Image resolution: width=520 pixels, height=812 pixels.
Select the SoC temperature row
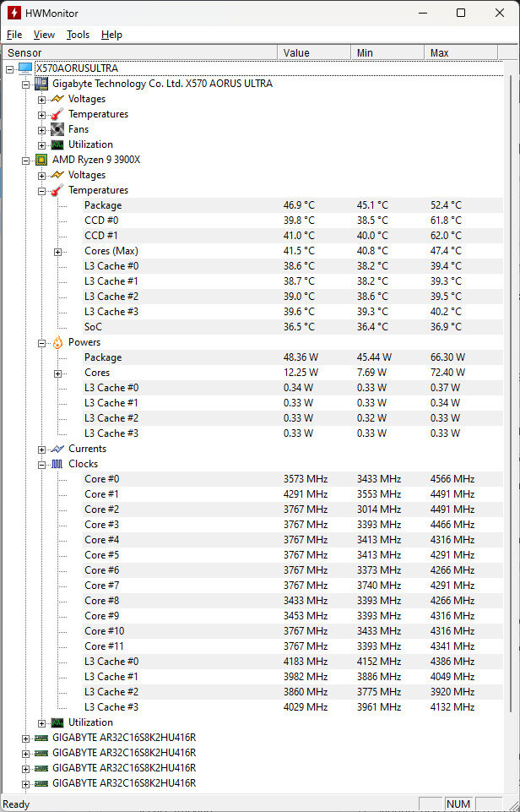[293, 327]
